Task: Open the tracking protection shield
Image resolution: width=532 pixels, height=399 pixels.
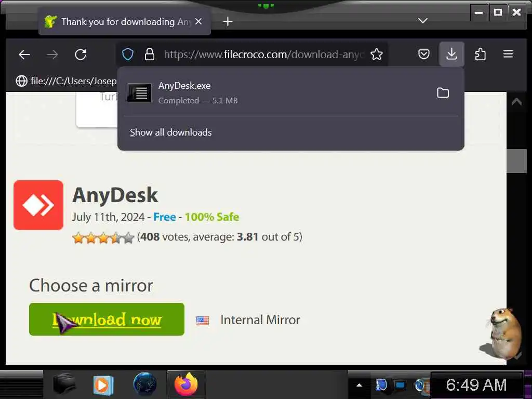Action: tap(128, 54)
